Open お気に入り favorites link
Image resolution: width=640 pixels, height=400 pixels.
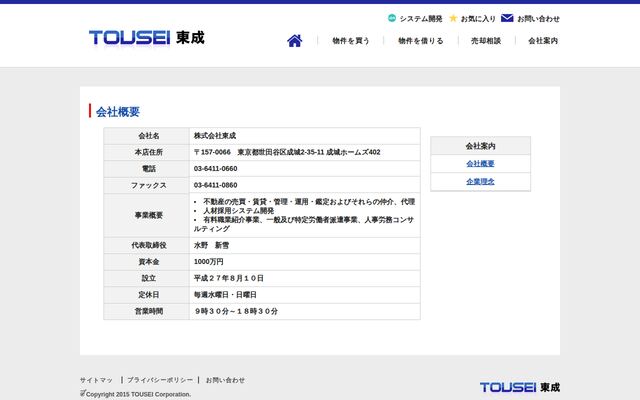(x=478, y=19)
